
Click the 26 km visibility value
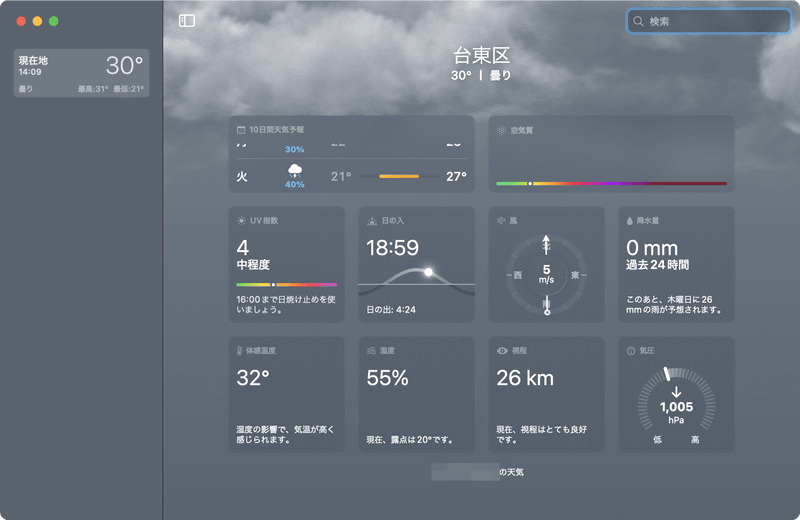pos(525,378)
